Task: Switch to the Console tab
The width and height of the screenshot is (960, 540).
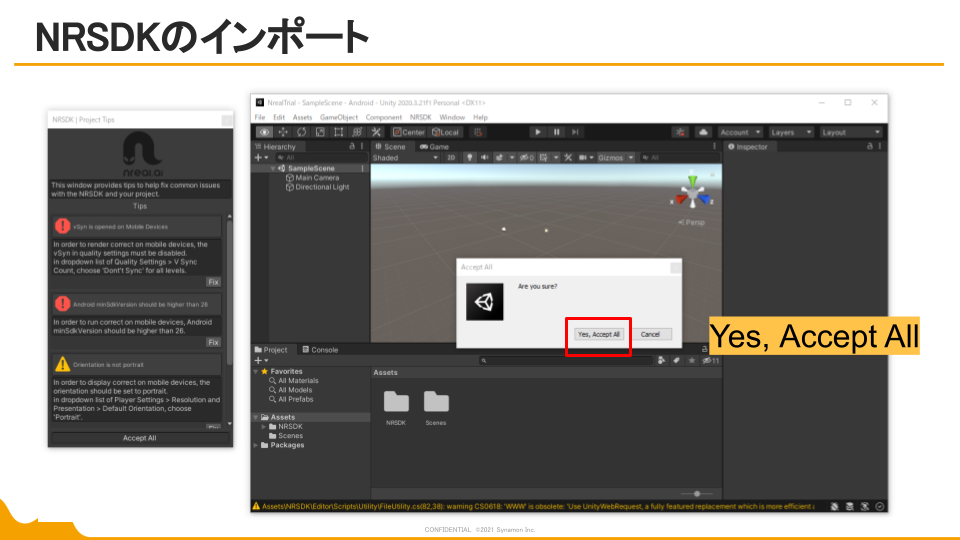Action: click(320, 350)
